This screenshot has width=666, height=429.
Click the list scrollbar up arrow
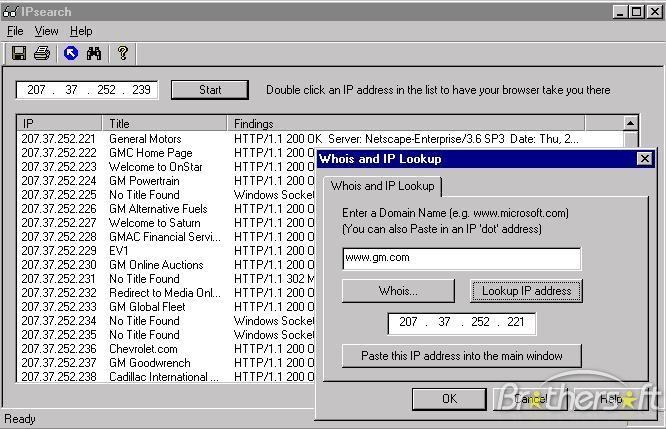[x=630, y=123]
